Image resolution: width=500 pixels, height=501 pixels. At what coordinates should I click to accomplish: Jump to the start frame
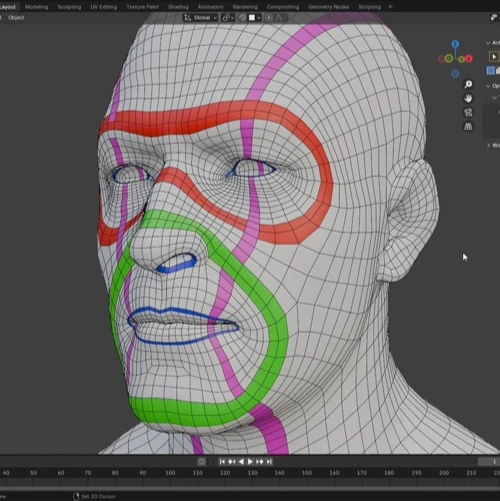pos(222,462)
